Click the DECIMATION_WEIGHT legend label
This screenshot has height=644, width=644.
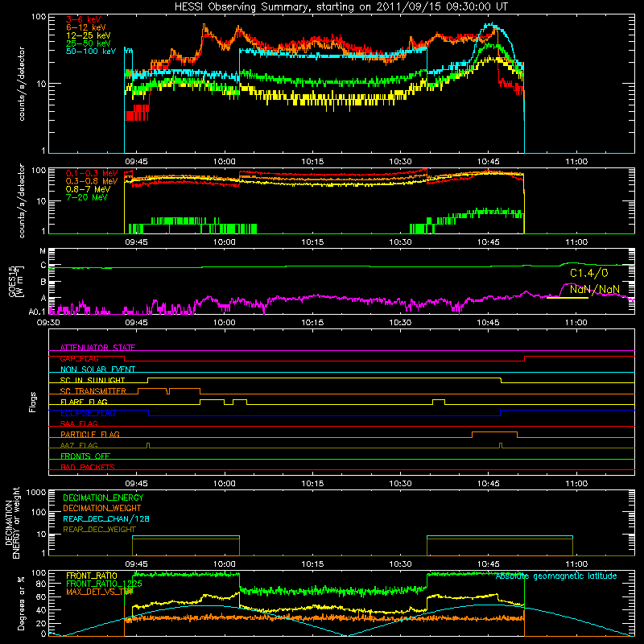[102, 508]
